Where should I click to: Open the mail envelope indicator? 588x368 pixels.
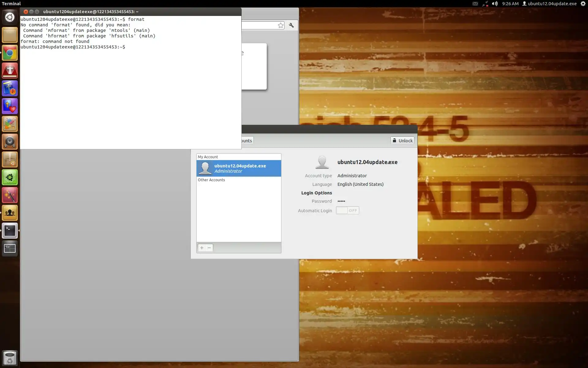[x=475, y=4]
